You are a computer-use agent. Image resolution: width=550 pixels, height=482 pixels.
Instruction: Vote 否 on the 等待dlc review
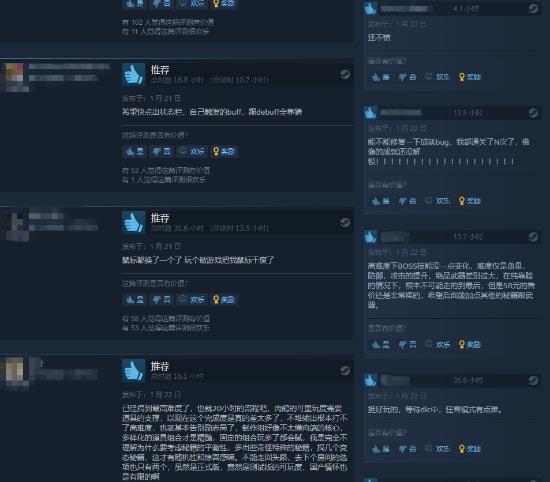(408, 449)
